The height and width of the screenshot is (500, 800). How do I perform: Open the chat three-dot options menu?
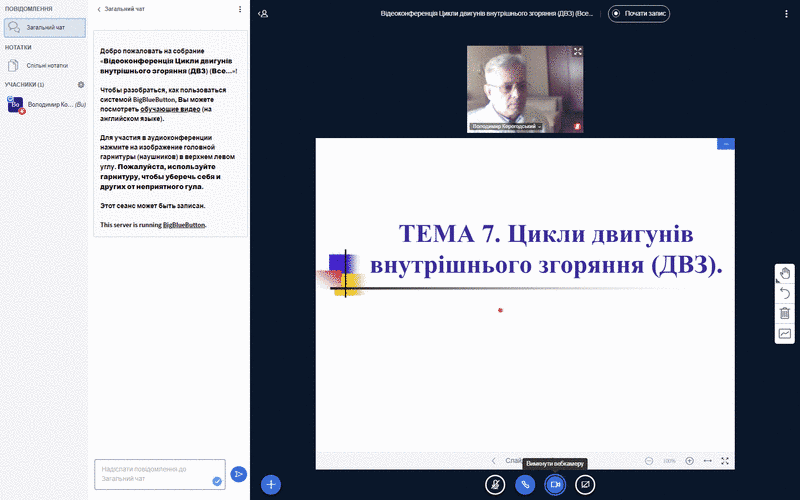click(x=240, y=9)
